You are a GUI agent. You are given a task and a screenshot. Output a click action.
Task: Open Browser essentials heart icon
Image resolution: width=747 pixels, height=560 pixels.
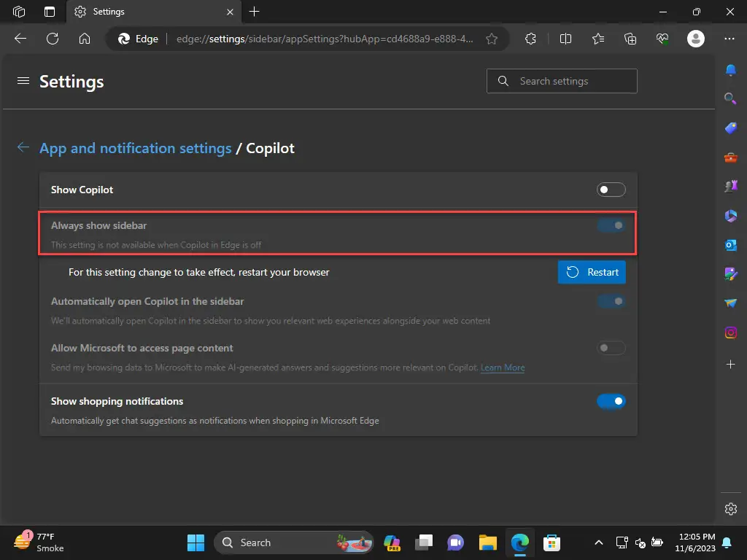tap(662, 39)
